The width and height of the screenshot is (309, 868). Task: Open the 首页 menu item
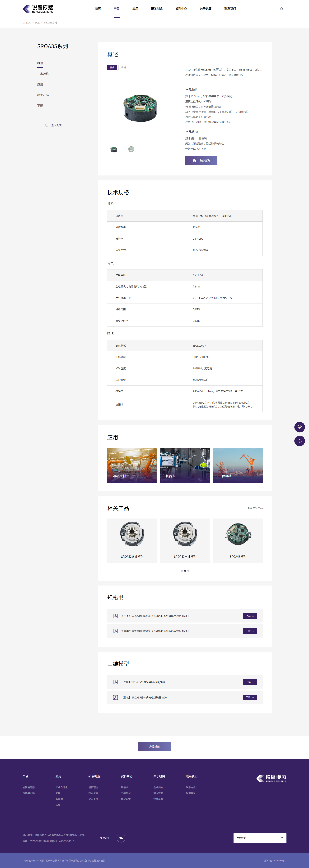pos(98,9)
